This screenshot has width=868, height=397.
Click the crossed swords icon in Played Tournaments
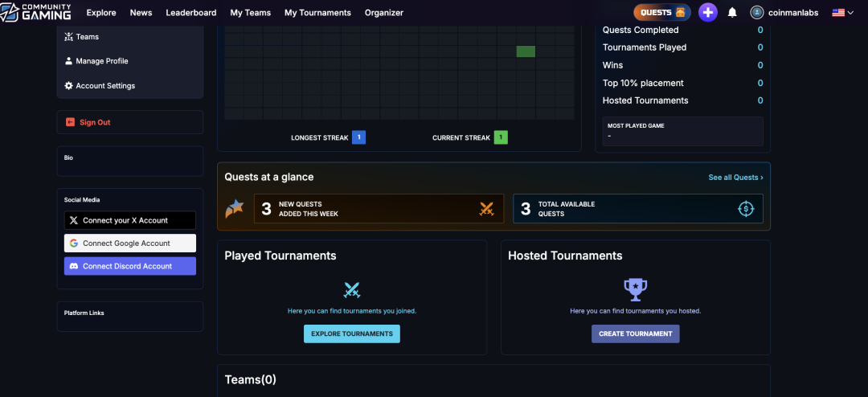[352, 290]
